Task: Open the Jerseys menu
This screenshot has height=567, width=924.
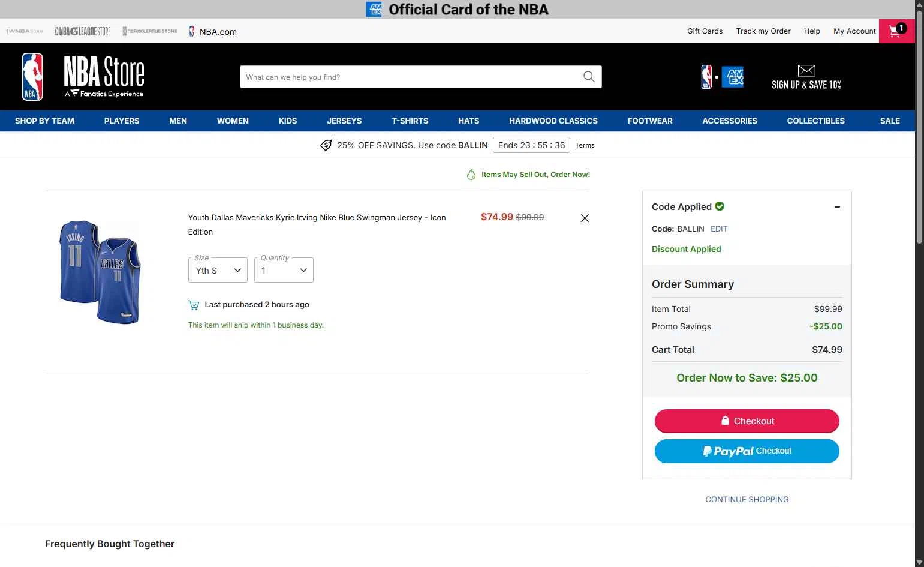Action: click(344, 121)
